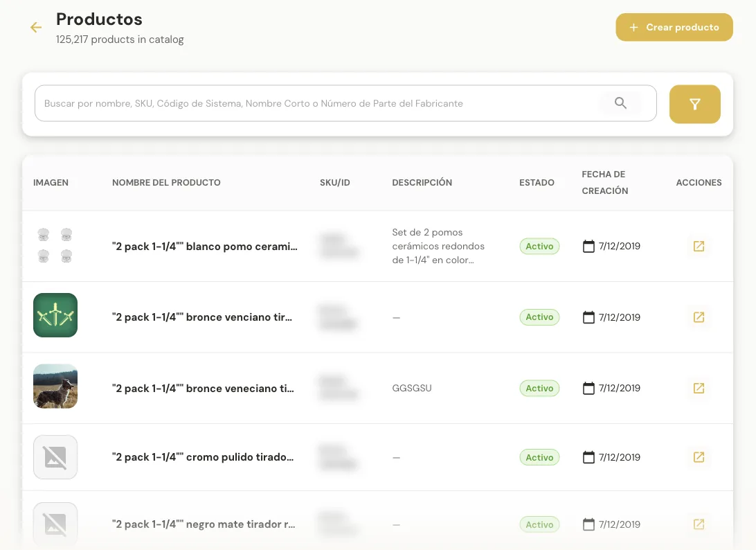Viewport: 756px width, 550px height.
Task: Select product name "cromo pulido tirado..."
Action: [x=202, y=457]
